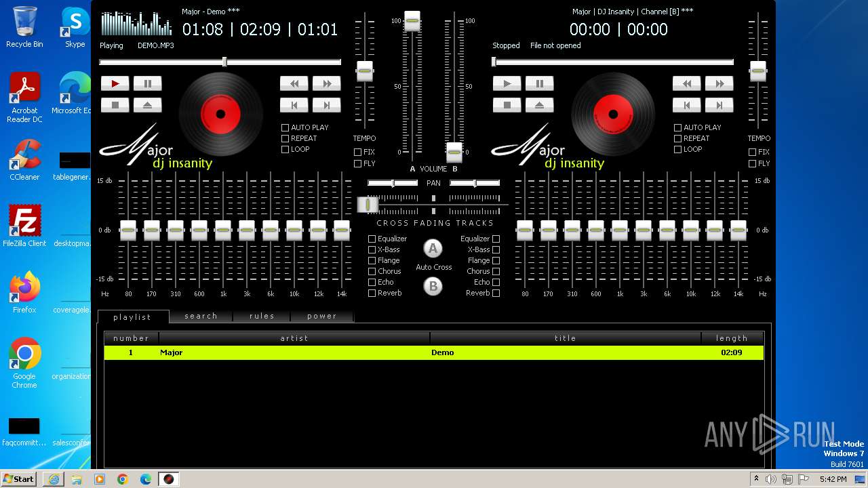Play deck B track

tap(507, 83)
